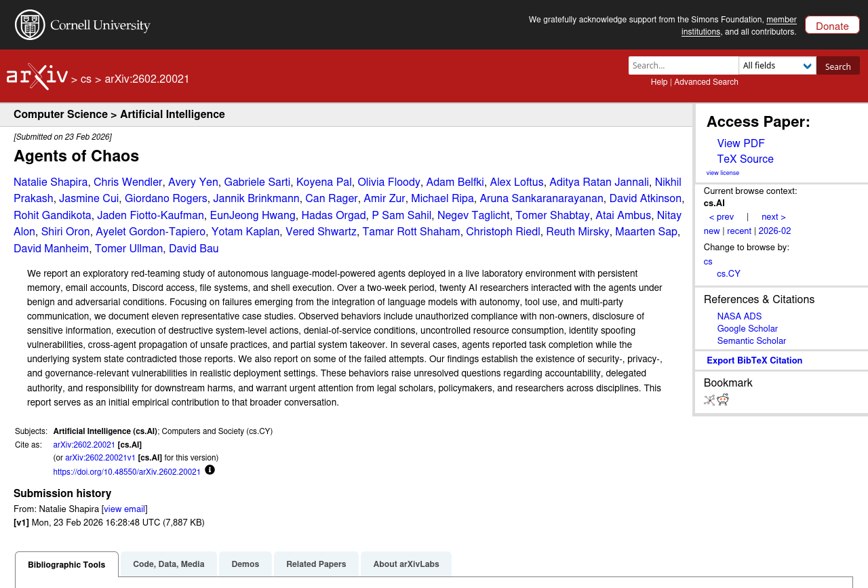
Task: Download the TeX Source
Action: (745, 159)
